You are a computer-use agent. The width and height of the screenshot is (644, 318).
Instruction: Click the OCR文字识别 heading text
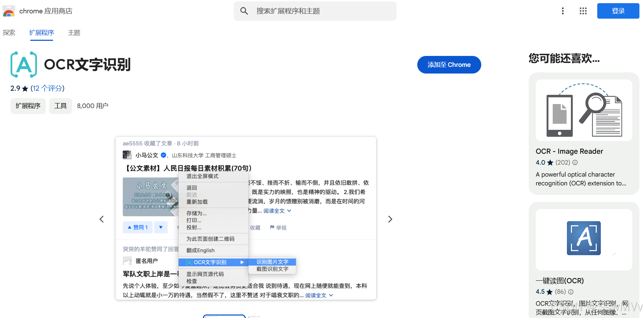click(x=87, y=65)
